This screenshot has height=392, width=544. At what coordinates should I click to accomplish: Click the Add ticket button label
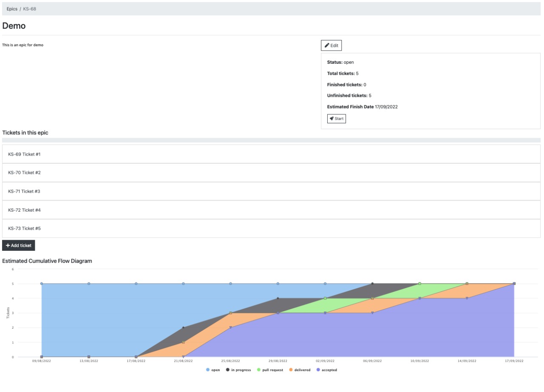point(21,245)
